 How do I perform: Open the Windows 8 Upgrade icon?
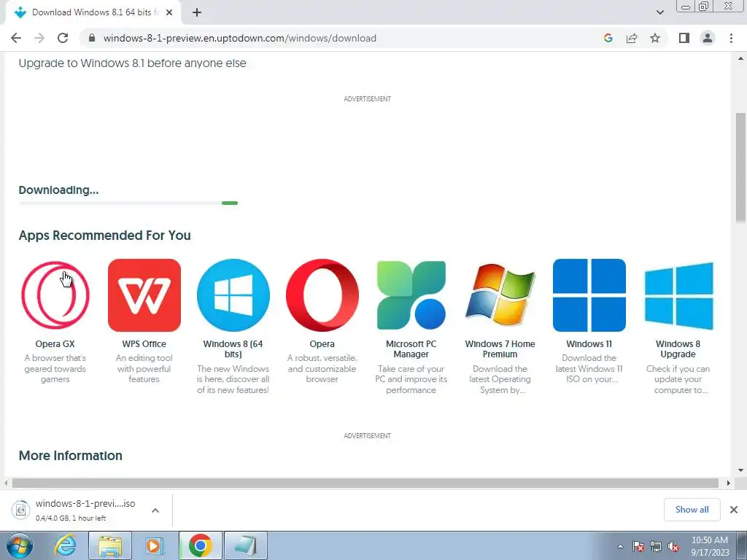(678, 295)
